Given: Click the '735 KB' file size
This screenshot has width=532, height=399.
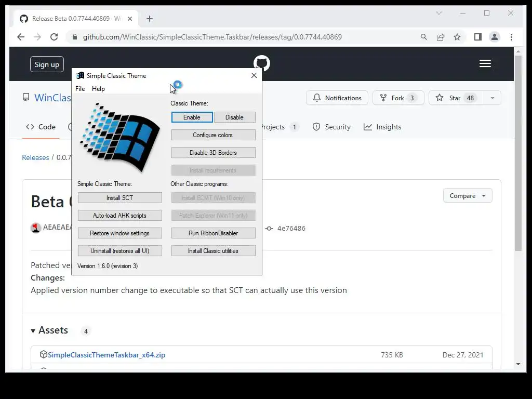Looking at the screenshot, I should (392, 355).
